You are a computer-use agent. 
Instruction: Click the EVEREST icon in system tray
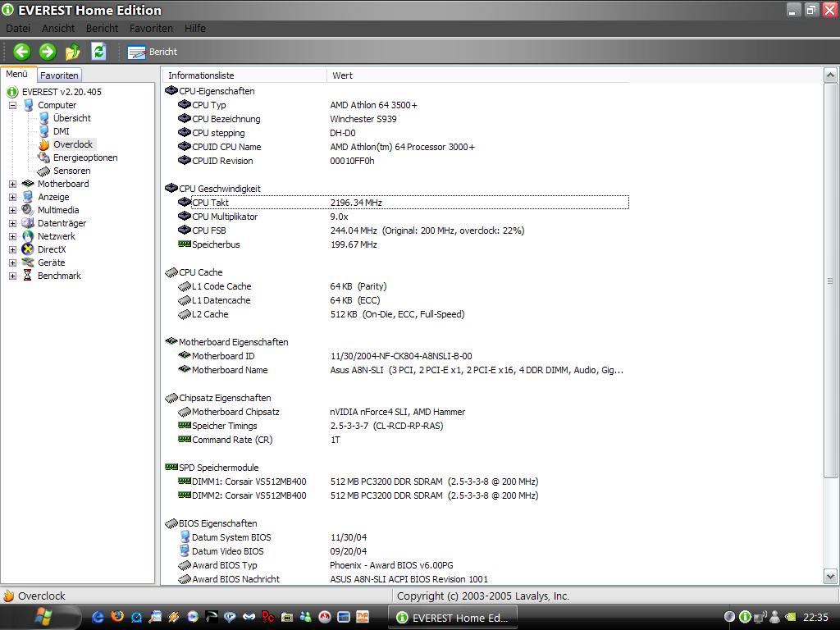tap(744, 617)
